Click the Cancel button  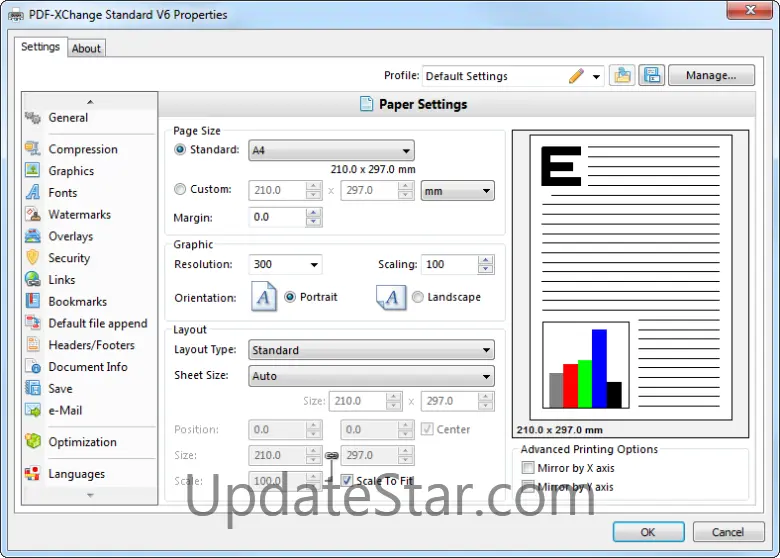(728, 532)
